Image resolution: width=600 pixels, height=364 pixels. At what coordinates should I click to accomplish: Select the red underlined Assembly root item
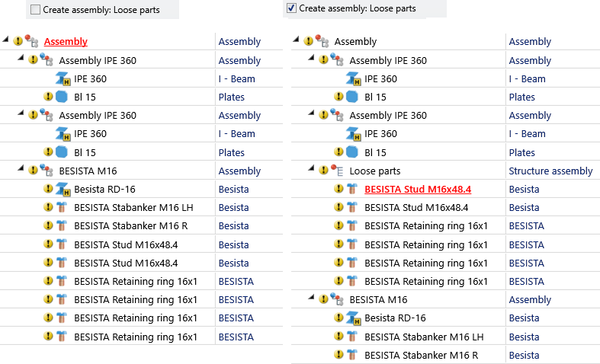click(66, 41)
